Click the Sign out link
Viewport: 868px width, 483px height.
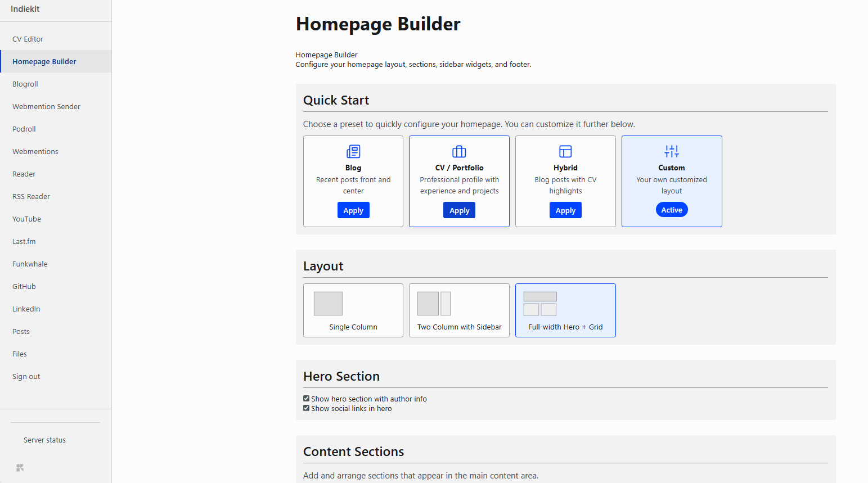[26, 376]
